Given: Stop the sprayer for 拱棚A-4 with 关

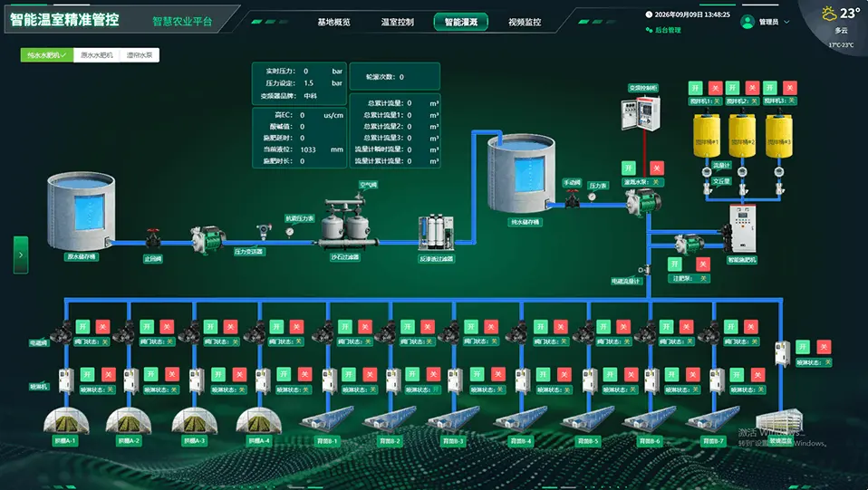Looking at the screenshot, I should [305, 374].
